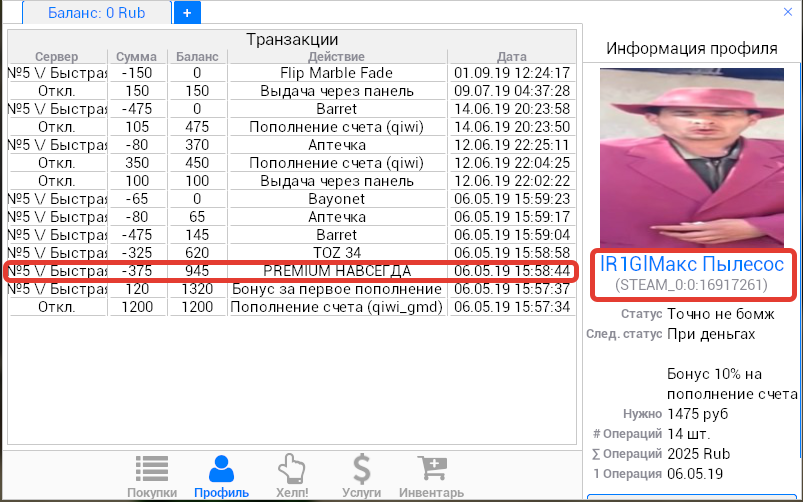Click the pink suit profile avatar
The image size is (803, 502).
click(x=691, y=158)
